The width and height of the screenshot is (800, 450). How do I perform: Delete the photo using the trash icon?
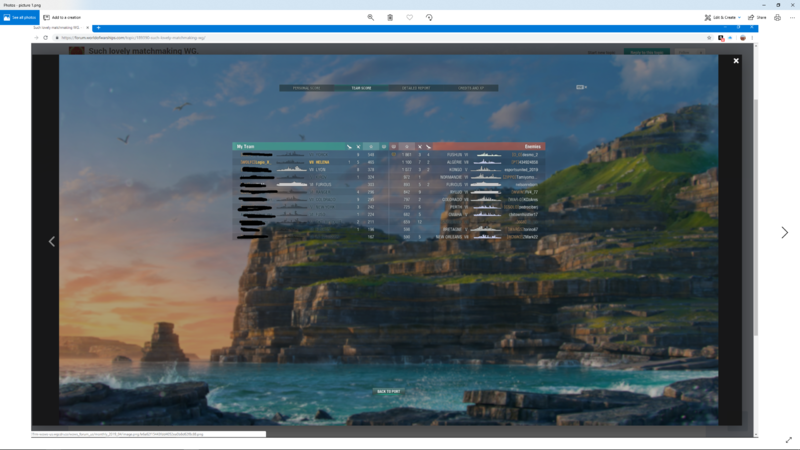coord(390,17)
